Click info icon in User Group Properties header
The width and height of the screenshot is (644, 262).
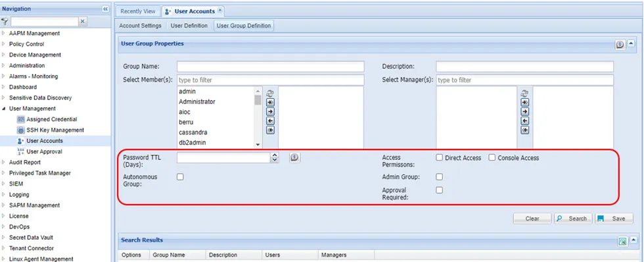pos(620,44)
